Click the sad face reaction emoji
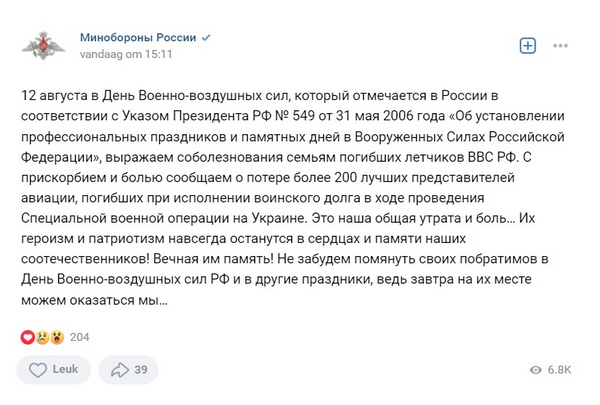Image resolution: width=600 pixels, height=405 pixels. (x=41, y=337)
